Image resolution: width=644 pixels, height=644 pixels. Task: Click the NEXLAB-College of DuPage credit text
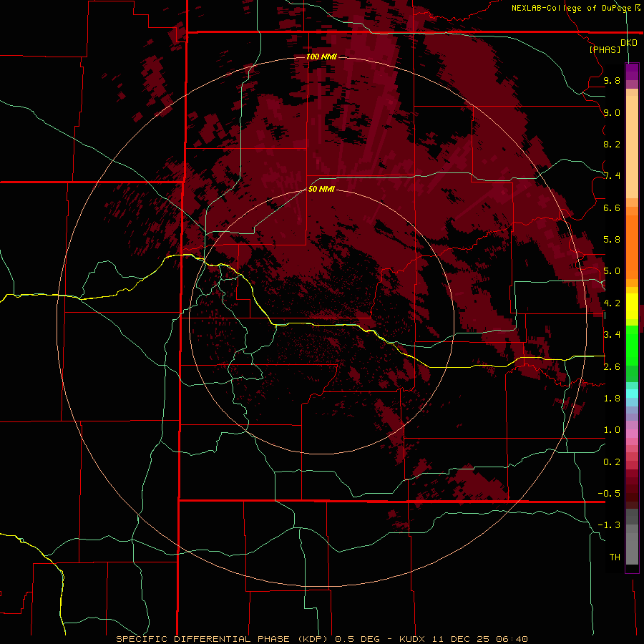click(x=571, y=8)
